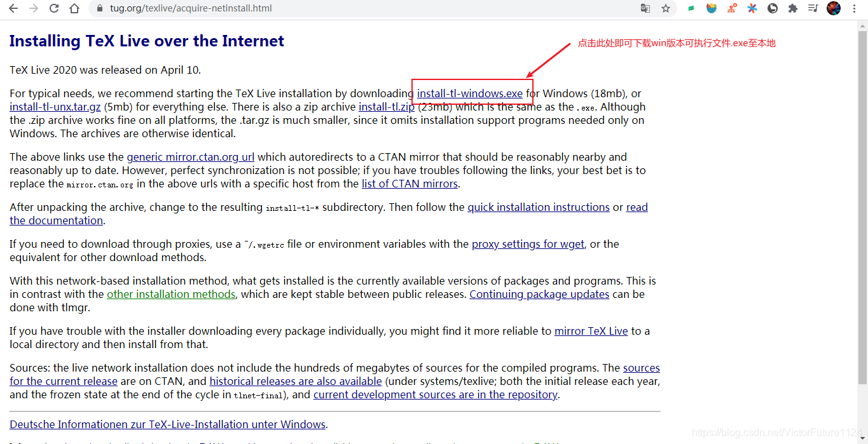Open proxy settings for wget link
The height and width of the screenshot is (444, 868).
(x=528, y=244)
